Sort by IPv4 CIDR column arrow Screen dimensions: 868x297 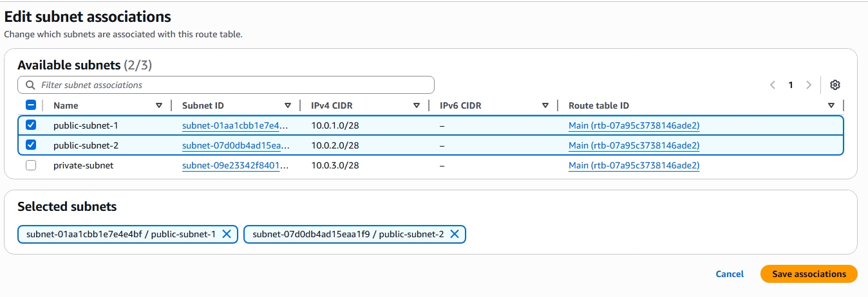pos(417,105)
